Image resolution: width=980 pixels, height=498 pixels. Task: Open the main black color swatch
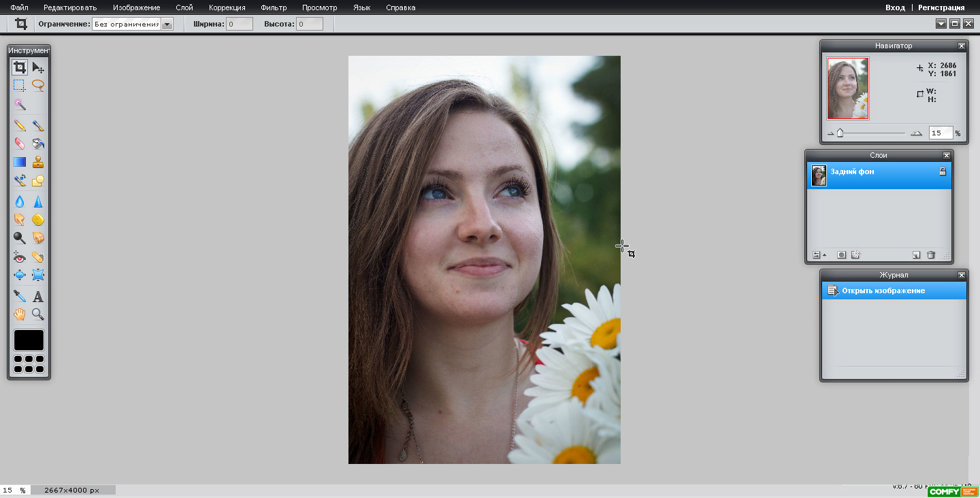pos(29,340)
